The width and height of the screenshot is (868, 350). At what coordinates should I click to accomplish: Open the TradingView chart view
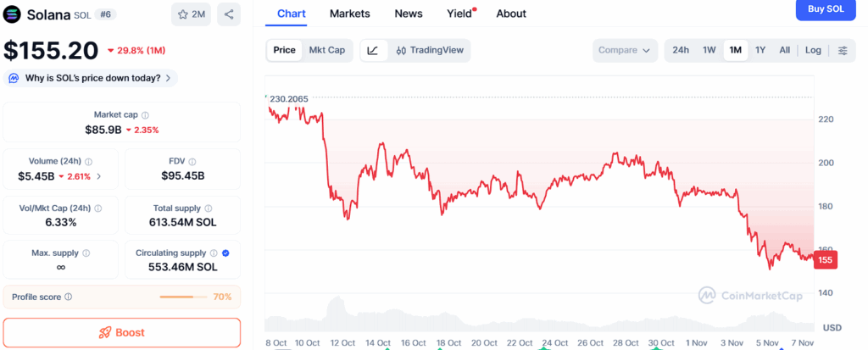pyautogui.click(x=430, y=50)
